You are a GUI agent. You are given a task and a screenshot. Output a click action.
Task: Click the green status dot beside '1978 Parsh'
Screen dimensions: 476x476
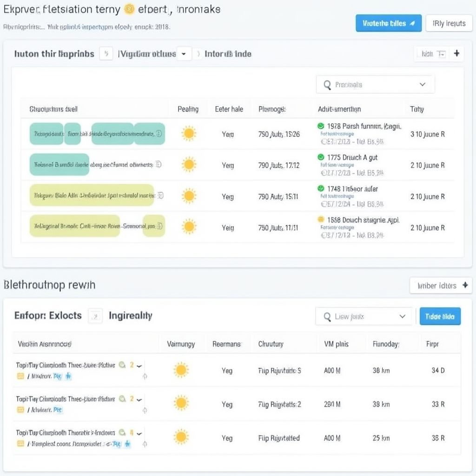click(320, 126)
